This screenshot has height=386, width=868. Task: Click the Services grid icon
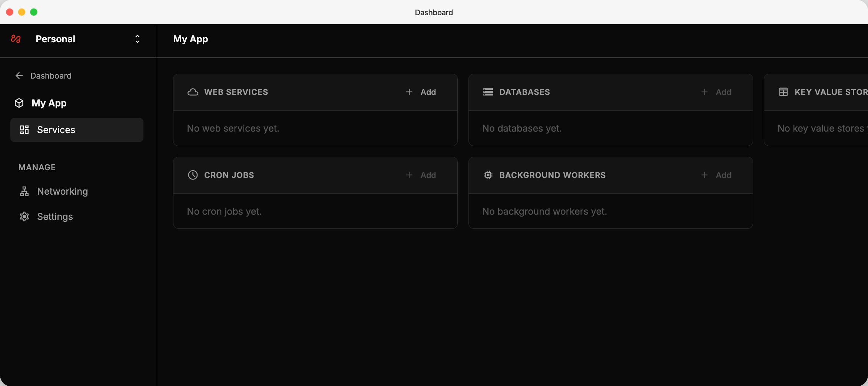click(x=24, y=130)
